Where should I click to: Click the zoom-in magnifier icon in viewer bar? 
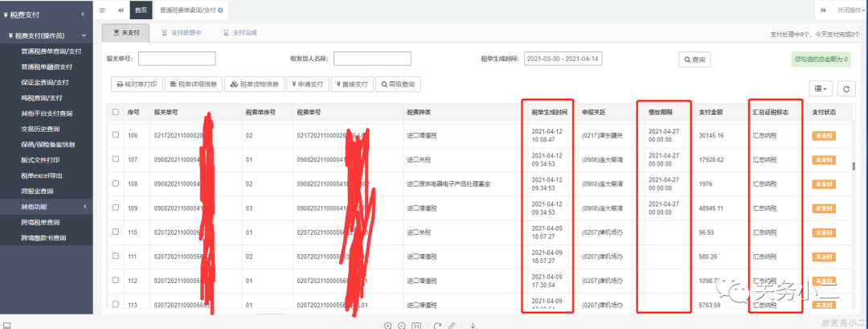pos(387,326)
